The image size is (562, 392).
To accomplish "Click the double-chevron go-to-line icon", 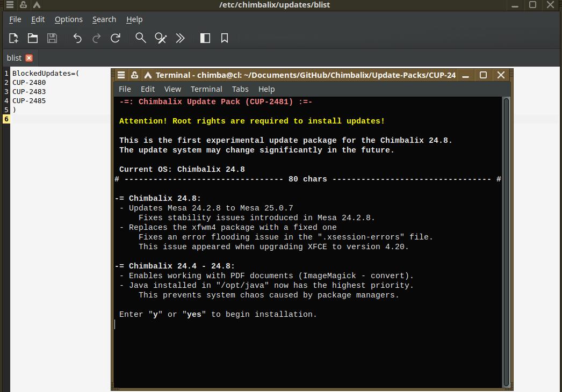I will [180, 38].
